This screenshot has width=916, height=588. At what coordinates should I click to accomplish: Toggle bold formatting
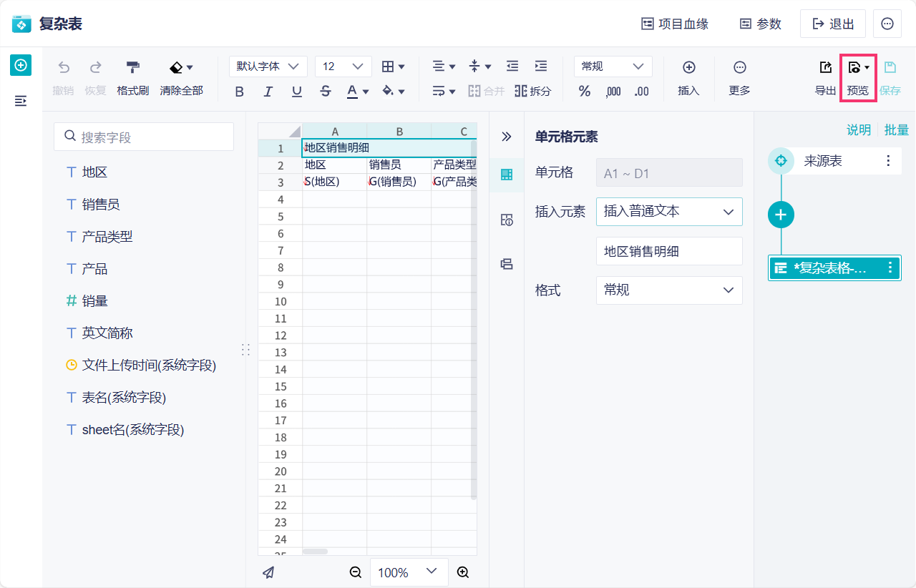[x=240, y=92]
